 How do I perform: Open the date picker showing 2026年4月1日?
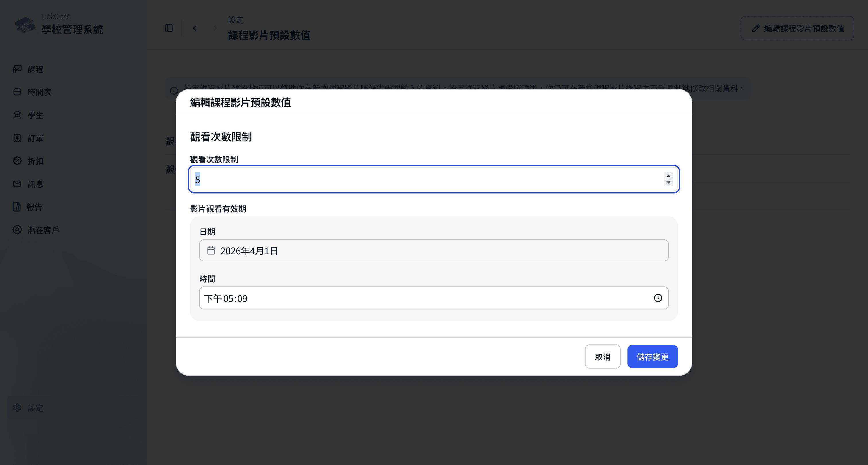pos(434,250)
